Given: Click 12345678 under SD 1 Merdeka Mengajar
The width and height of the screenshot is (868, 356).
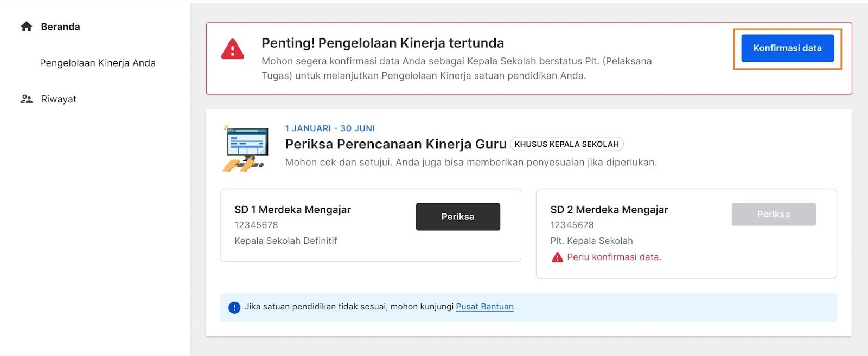Looking at the screenshot, I should (x=256, y=225).
